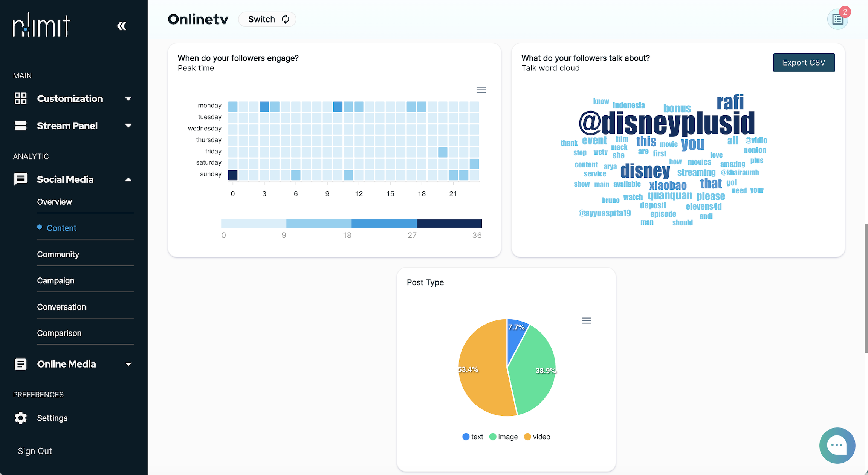This screenshot has width=868, height=475.
Task: Toggle the image legend item
Action: click(x=503, y=437)
